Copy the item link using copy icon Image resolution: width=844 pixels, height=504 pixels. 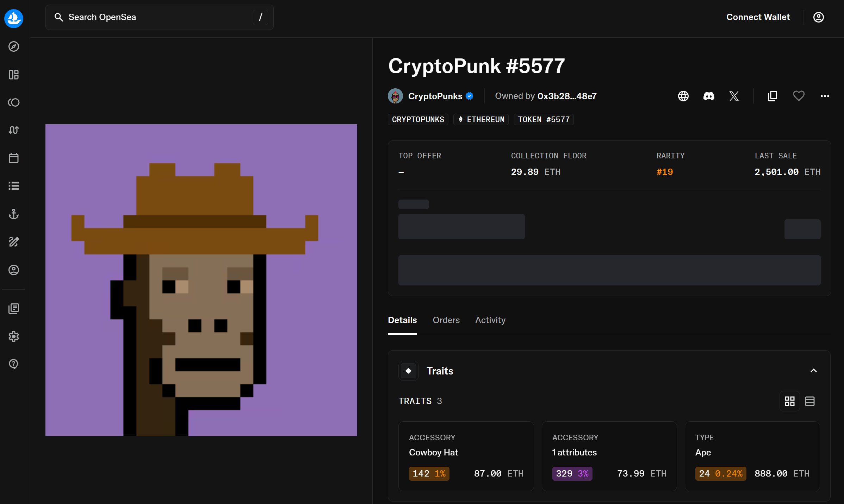tap(772, 96)
